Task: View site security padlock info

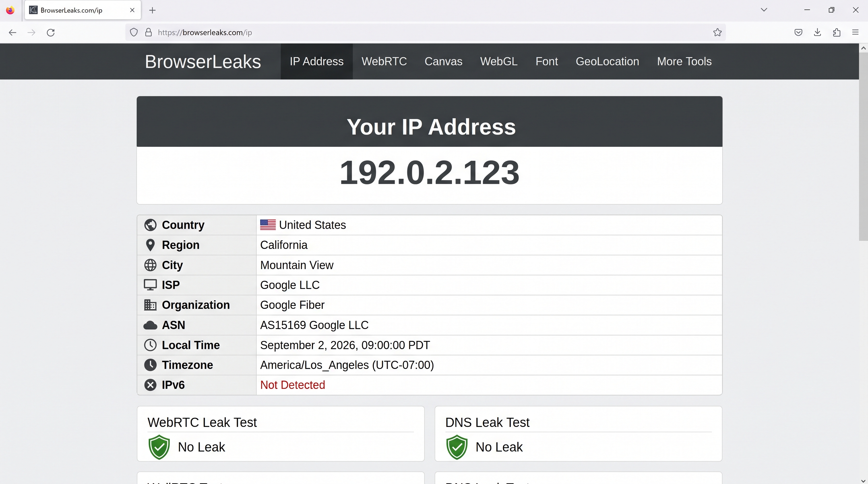Action: pyautogui.click(x=148, y=32)
